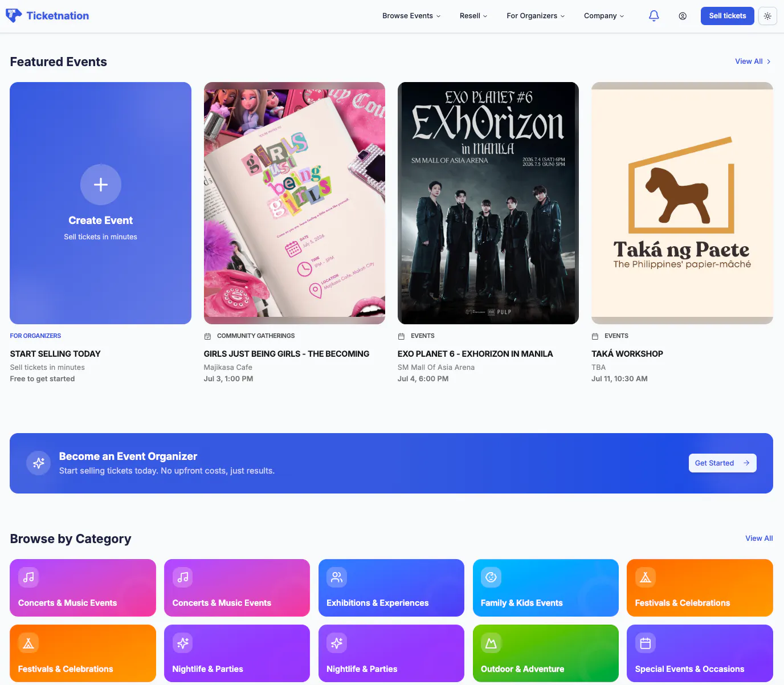Screen dimensions: 784x685
Task: Click the Create Event heading on blue card
Action: pyautogui.click(x=101, y=221)
